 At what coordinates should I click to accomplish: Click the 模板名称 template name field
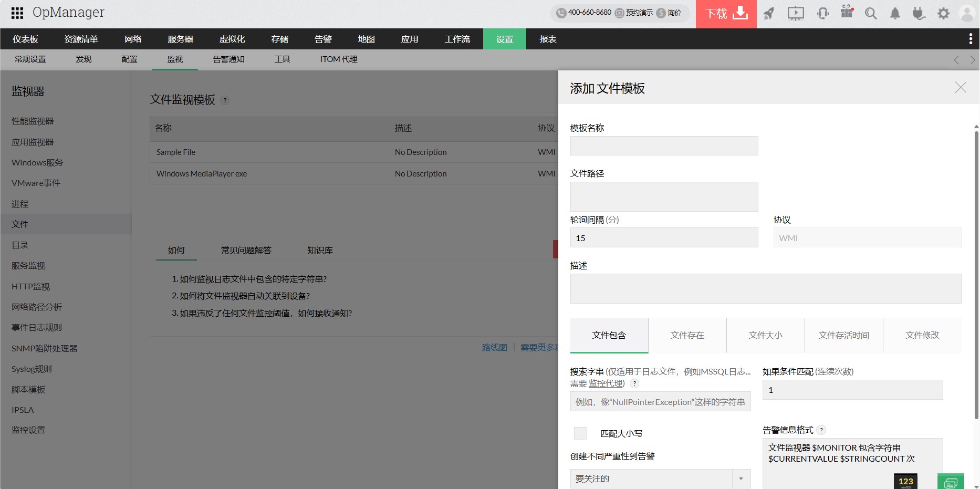664,146
